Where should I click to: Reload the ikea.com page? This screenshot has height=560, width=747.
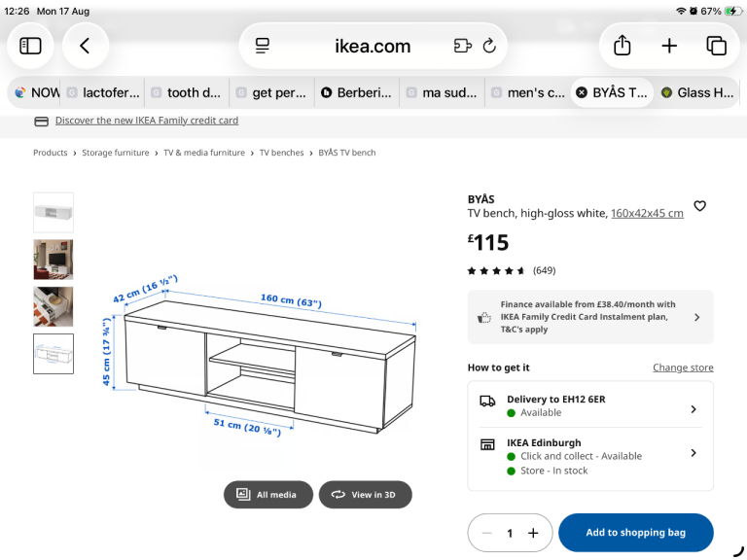(489, 46)
